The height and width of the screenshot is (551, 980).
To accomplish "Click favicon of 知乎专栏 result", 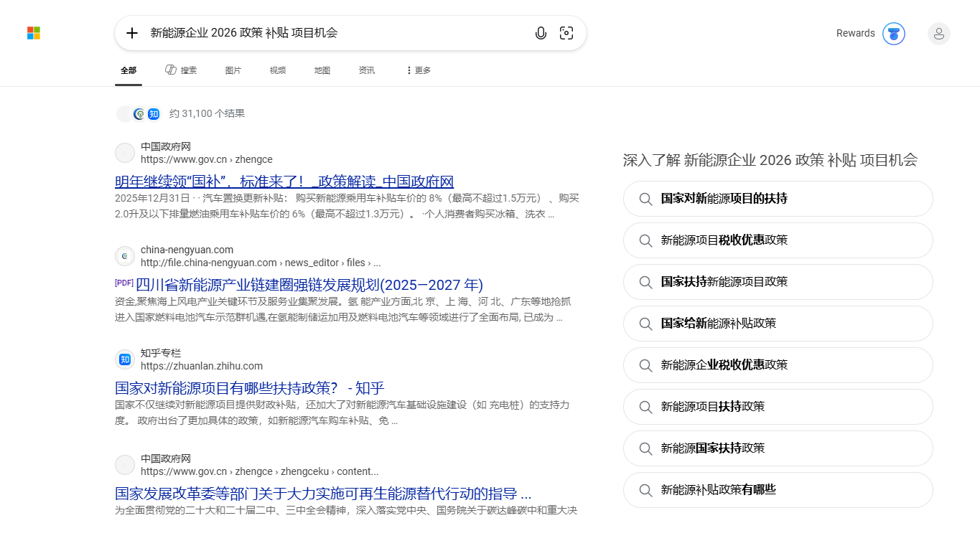I will [x=125, y=359].
